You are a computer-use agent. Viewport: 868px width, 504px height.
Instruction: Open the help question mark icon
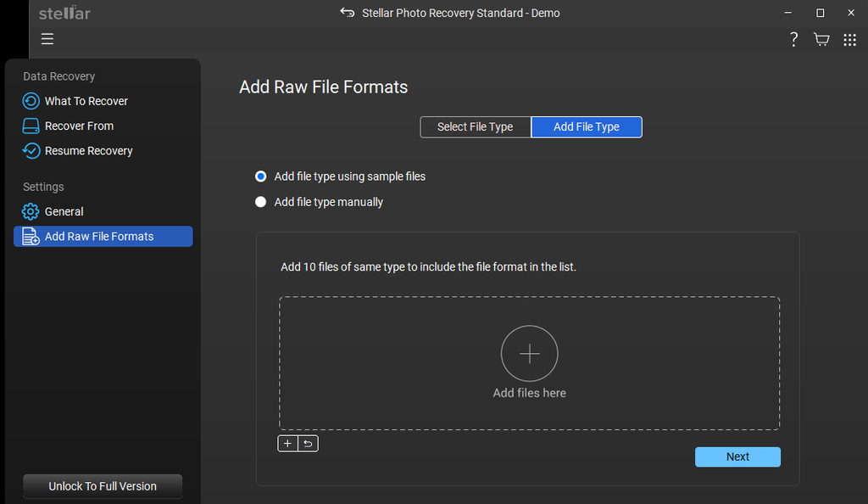[793, 39]
